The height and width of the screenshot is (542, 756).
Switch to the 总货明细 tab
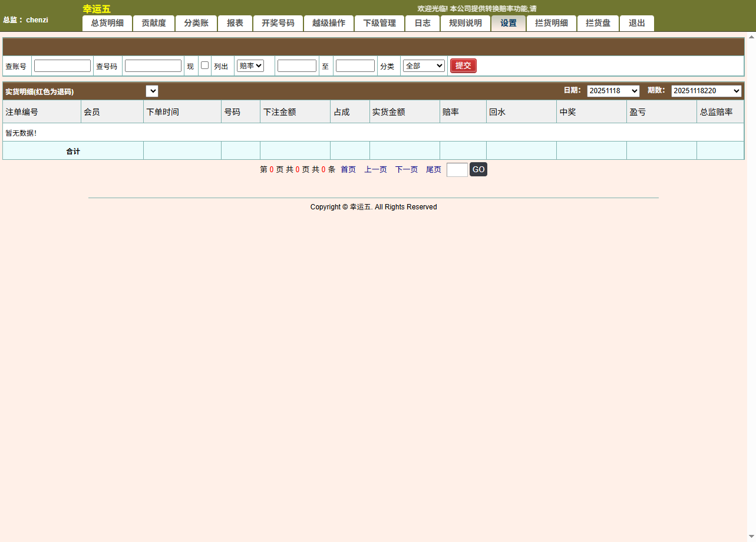(x=107, y=23)
